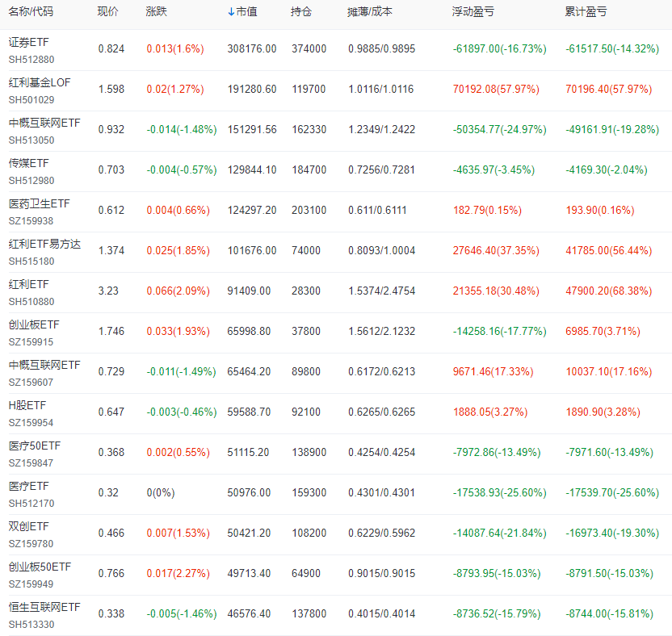
Task: Open the 创业板ETF fund name
Action: click(x=34, y=324)
